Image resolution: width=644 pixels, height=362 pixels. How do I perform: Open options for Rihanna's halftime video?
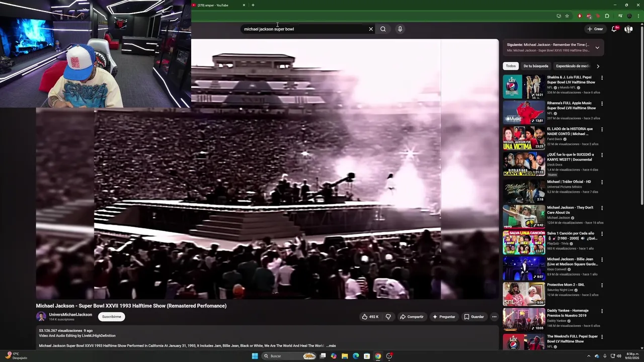tap(602, 104)
